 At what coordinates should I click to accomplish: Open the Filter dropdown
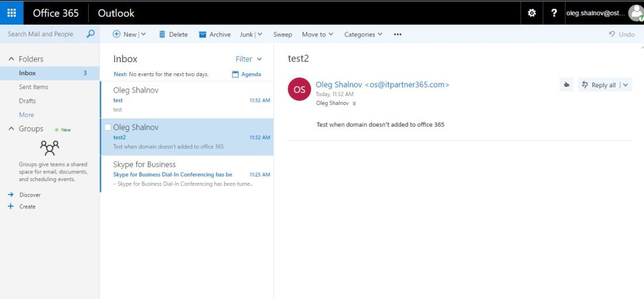[x=249, y=59]
